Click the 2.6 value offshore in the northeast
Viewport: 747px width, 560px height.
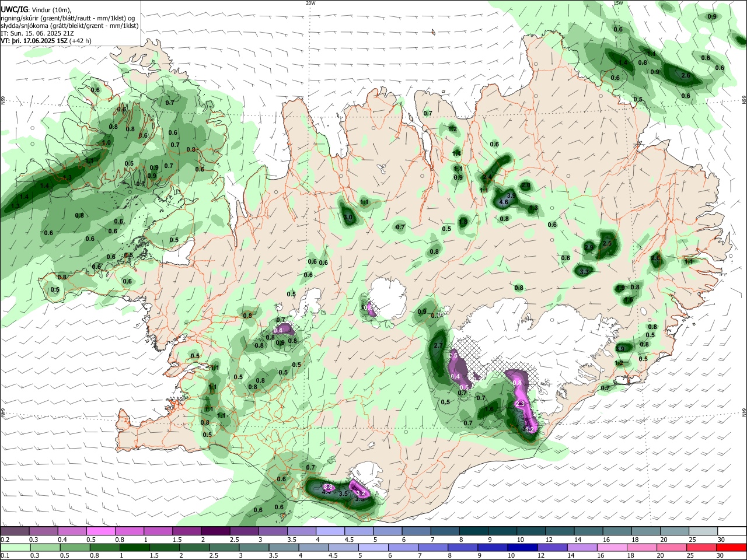686,76
